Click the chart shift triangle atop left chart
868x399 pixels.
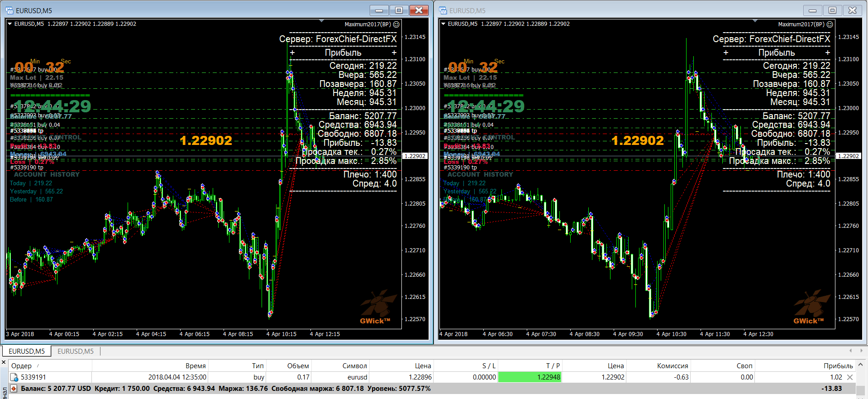point(321,21)
